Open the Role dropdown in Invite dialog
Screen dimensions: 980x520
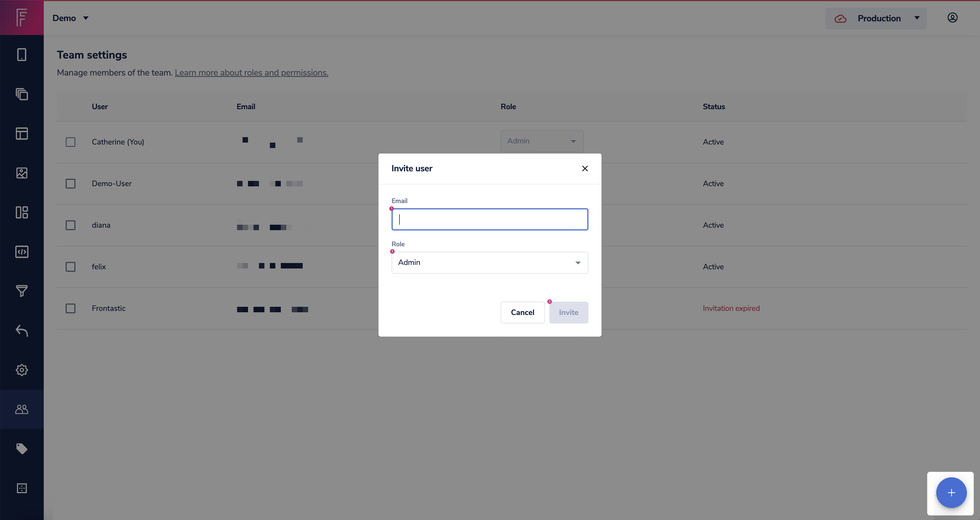490,262
